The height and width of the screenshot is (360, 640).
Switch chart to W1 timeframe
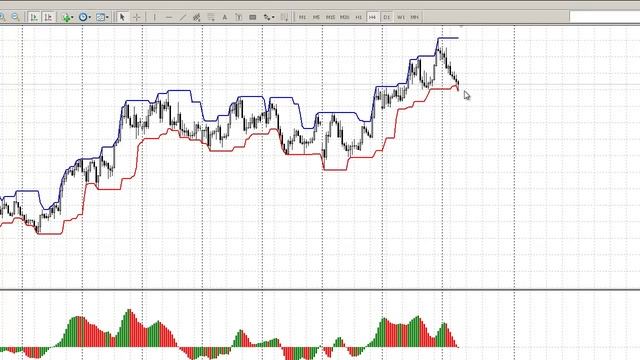tap(401, 17)
